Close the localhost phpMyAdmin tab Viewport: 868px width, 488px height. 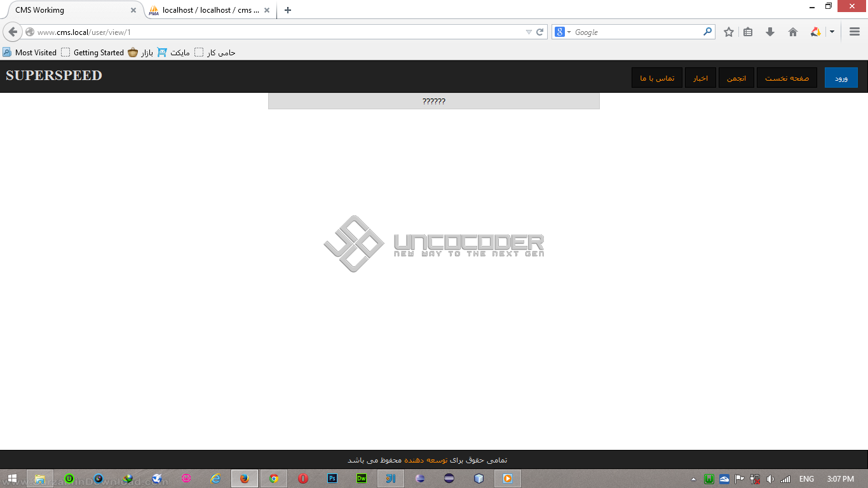pyautogui.click(x=267, y=10)
